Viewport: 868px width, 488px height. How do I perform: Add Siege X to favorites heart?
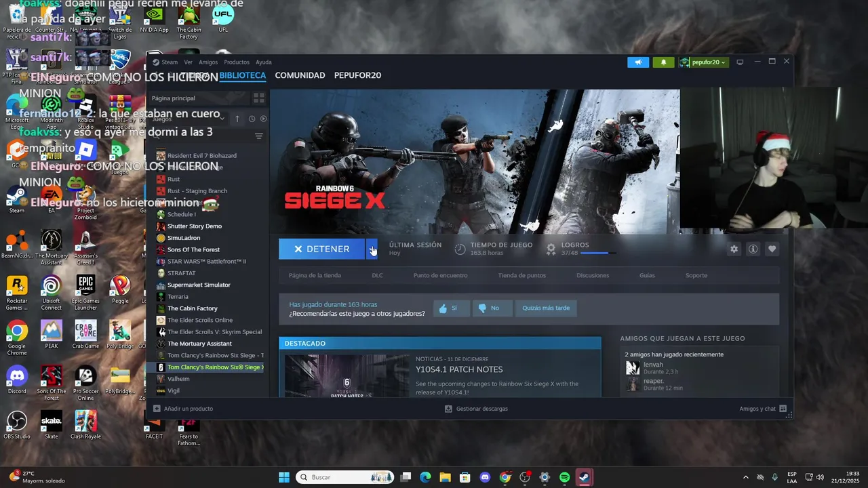point(772,249)
